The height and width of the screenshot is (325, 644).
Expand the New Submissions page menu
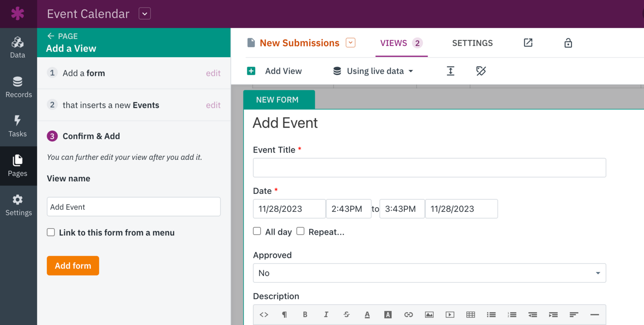(x=350, y=43)
